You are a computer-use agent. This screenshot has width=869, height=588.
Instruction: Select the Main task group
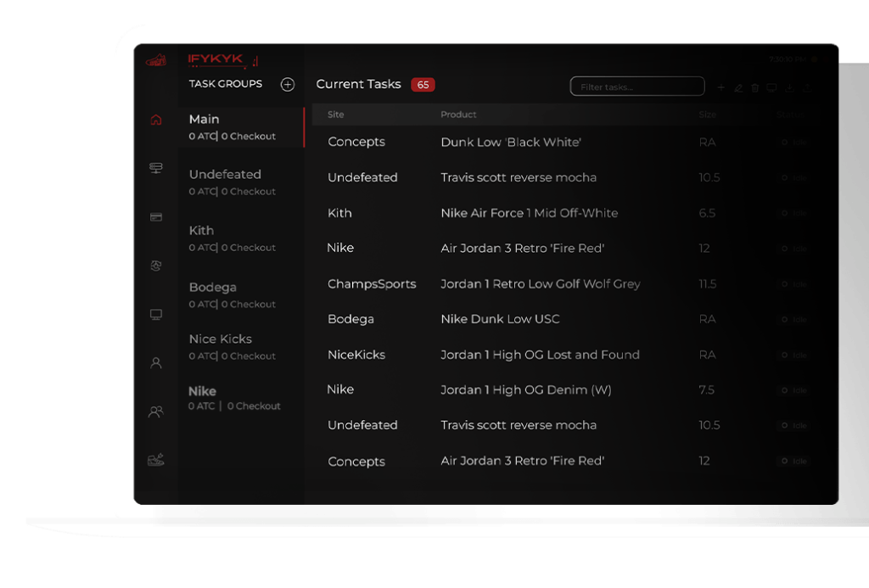(233, 127)
